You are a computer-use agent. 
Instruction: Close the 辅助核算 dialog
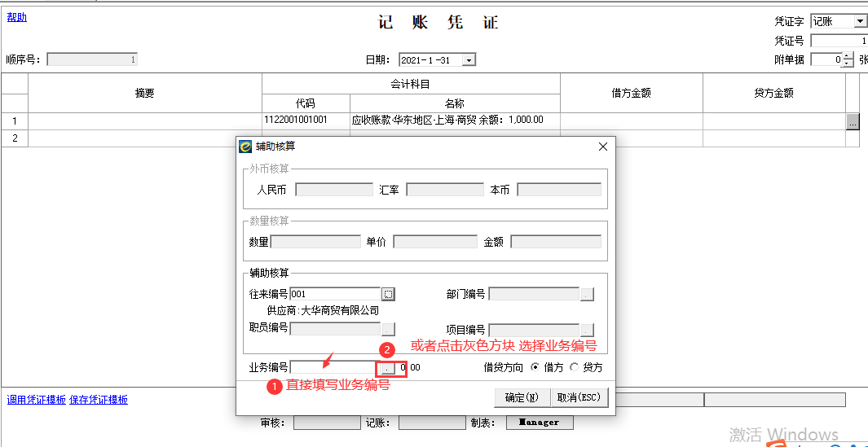click(603, 147)
